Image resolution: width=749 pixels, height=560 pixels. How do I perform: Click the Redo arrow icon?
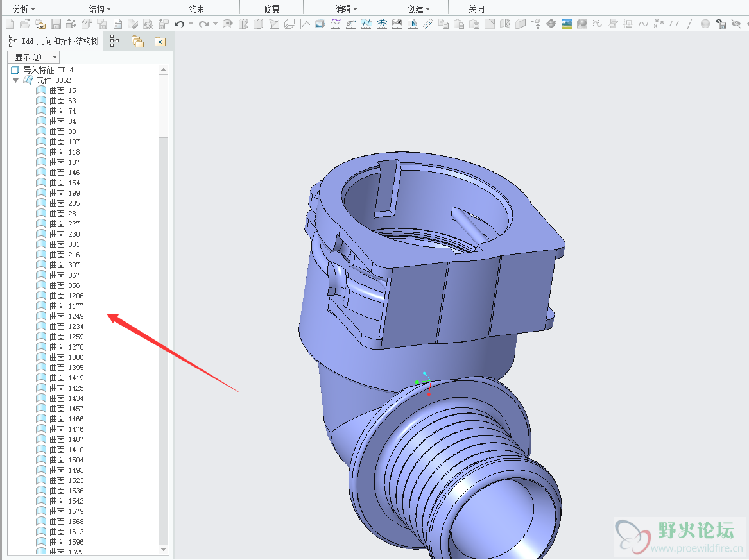204,23
